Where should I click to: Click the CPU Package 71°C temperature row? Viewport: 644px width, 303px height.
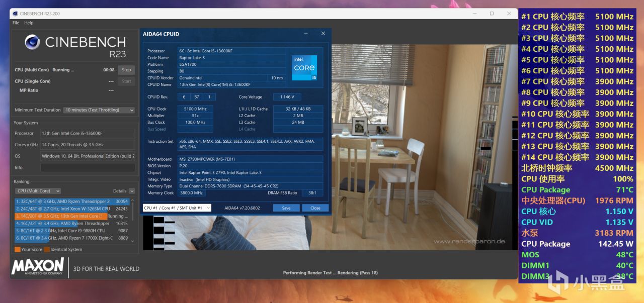(x=577, y=190)
